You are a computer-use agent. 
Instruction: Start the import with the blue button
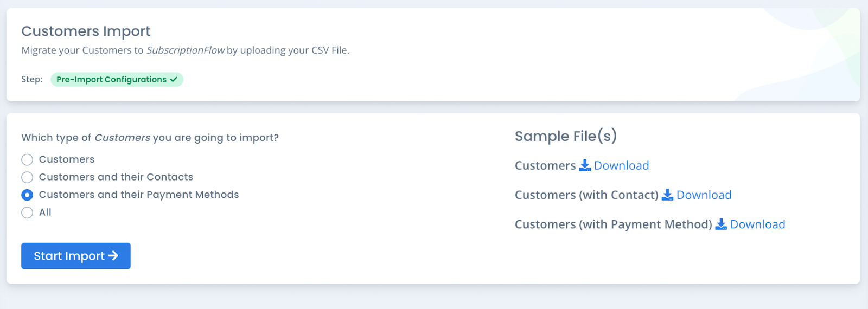[x=76, y=256]
